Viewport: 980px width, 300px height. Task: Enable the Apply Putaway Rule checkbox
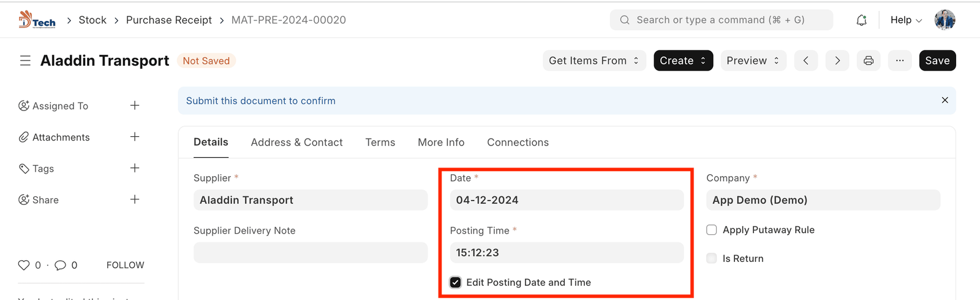(711, 230)
